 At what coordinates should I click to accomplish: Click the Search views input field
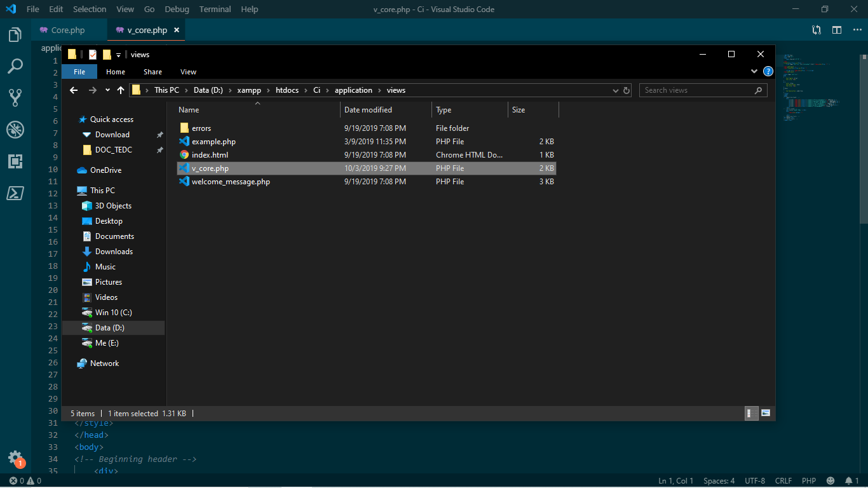(696, 90)
